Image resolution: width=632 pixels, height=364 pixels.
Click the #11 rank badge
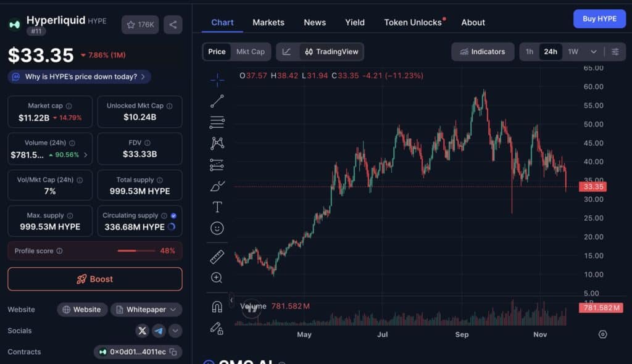(36, 31)
